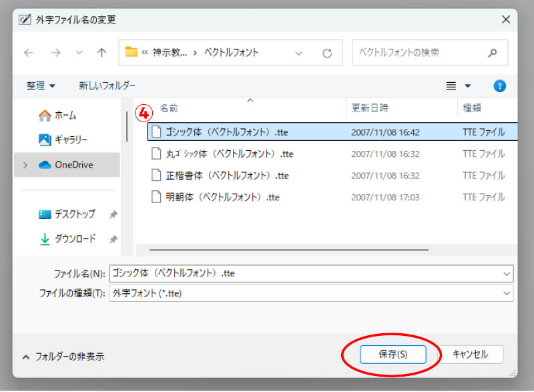Open the recent locations chevron
The height and width of the screenshot is (392, 534).
click(x=79, y=53)
